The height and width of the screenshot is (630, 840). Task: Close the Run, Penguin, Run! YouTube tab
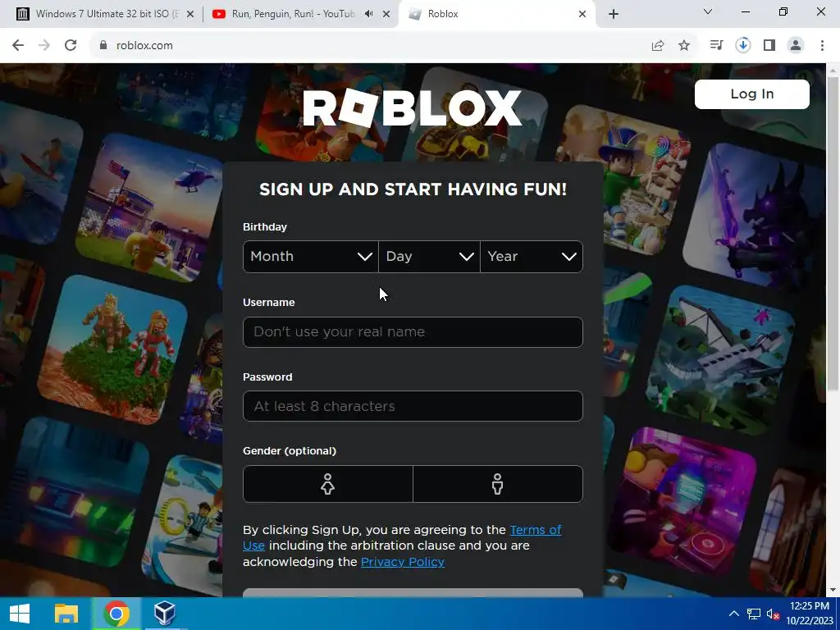[386, 15]
